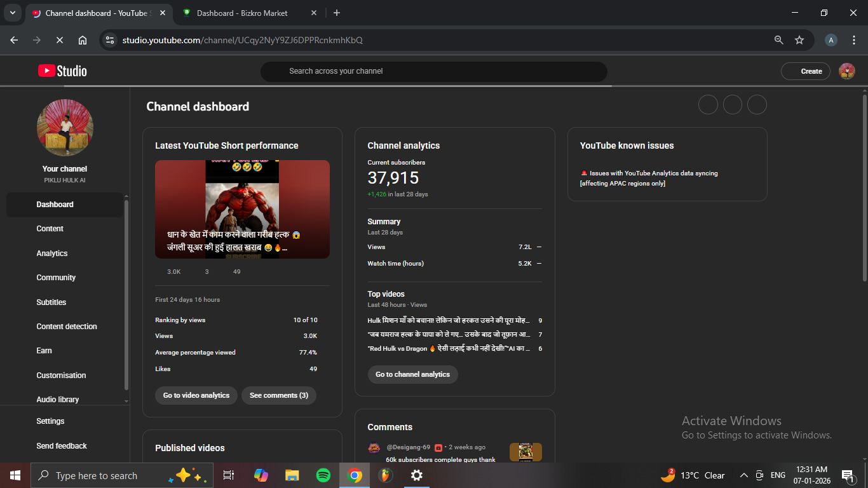Bookmark this page with star icon

coord(799,40)
